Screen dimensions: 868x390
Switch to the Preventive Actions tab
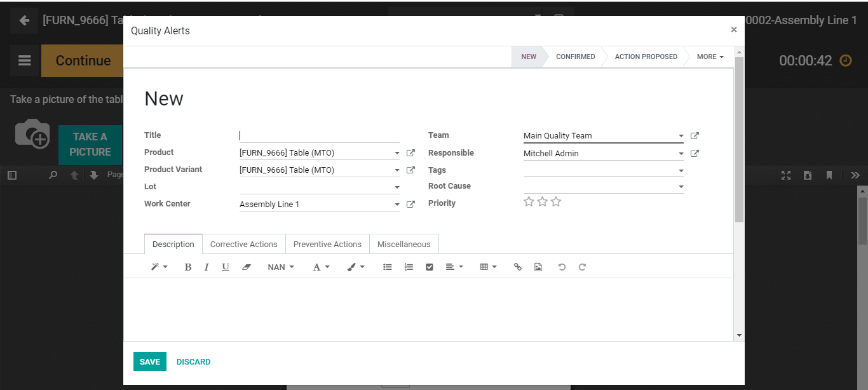[x=327, y=245]
